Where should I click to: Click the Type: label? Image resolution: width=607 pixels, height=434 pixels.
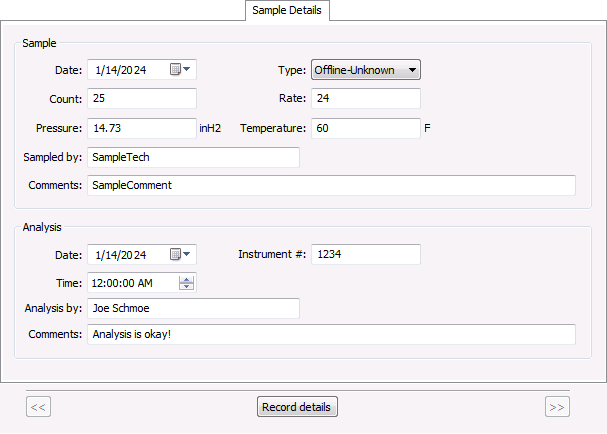click(x=292, y=70)
